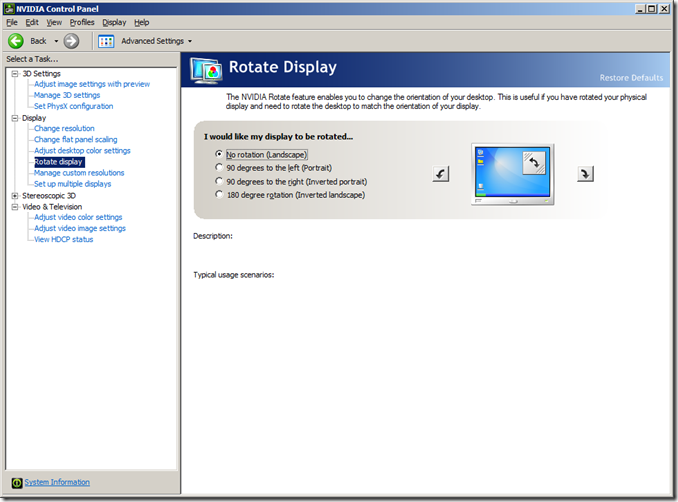
Task: Click the rotate right arrow button
Action: [585, 174]
